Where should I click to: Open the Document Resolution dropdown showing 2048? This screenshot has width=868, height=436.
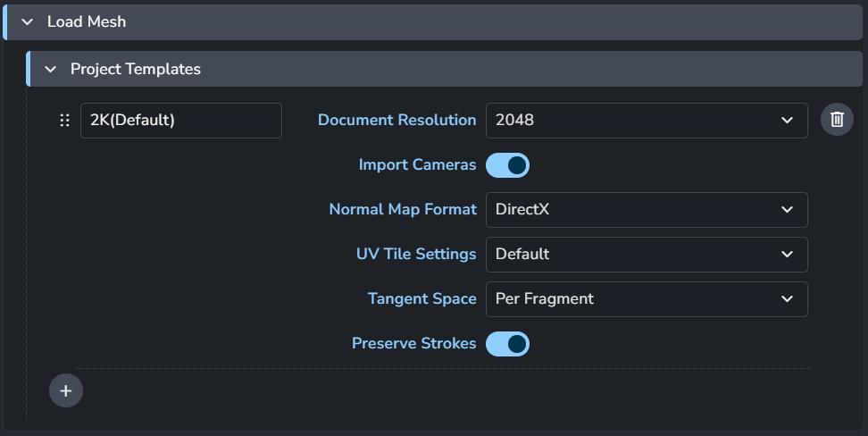click(647, 121)
